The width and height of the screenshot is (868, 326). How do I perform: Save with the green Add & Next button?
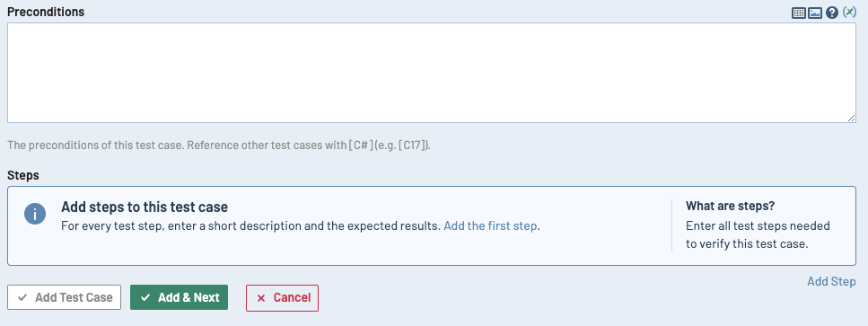pyautogui.click(x=179, y=298)
